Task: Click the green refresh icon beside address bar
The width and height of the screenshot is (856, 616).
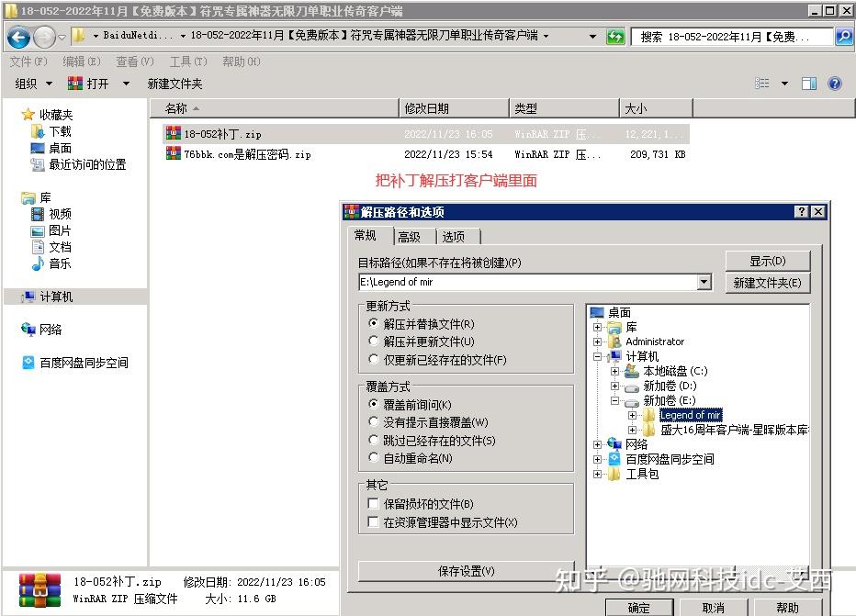Action: [615, 37]
